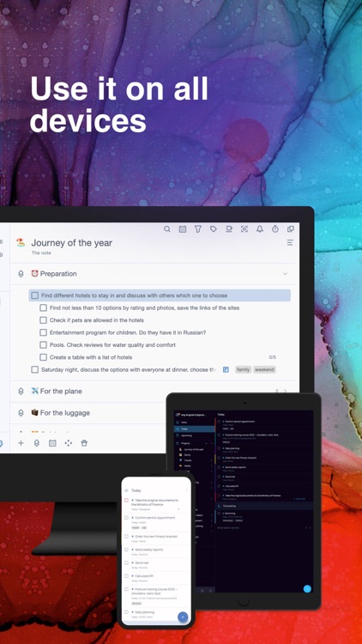362x644 pixels.
Task: Expand Hobby project arrow on tablet sidebar
Action: tap(212, 465)
